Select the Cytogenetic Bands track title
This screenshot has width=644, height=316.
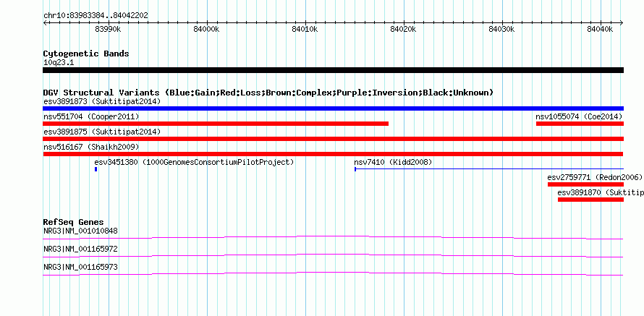[86, 54]
